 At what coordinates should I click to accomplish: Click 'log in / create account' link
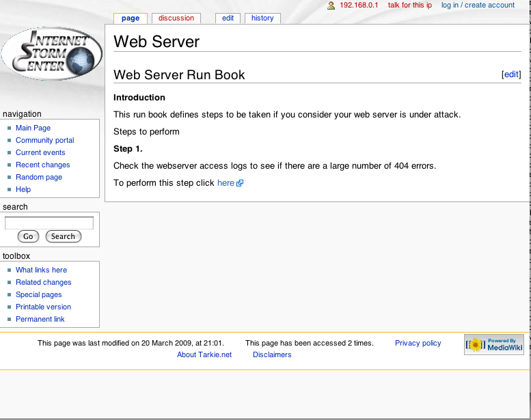478,5
